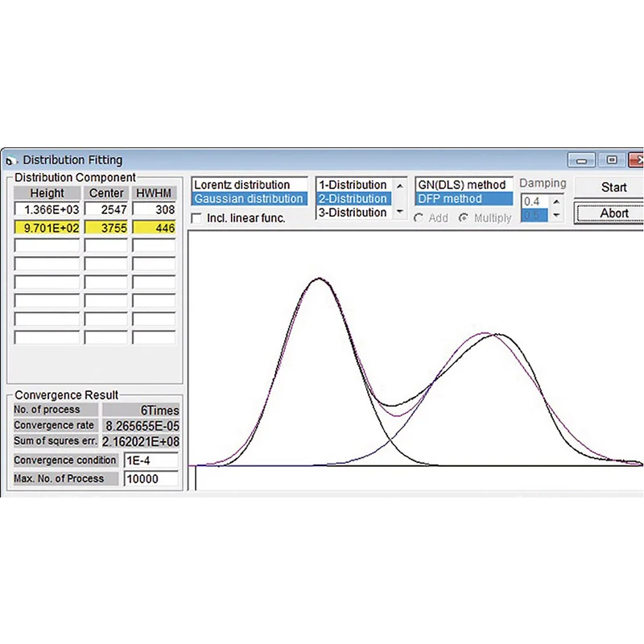The width and height of the screenshot is (644, 644).
Task: Click distribution count list up arrow
Action: tap(399, 186)
